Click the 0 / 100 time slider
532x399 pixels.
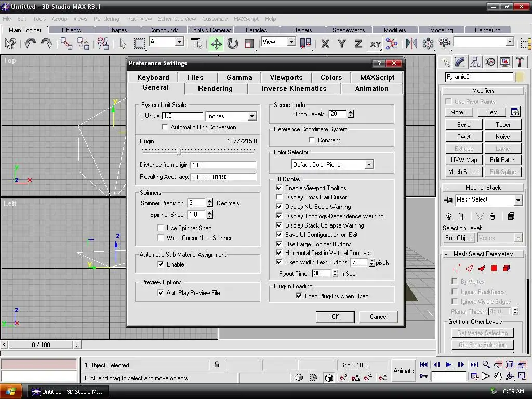tap(41, 345)
